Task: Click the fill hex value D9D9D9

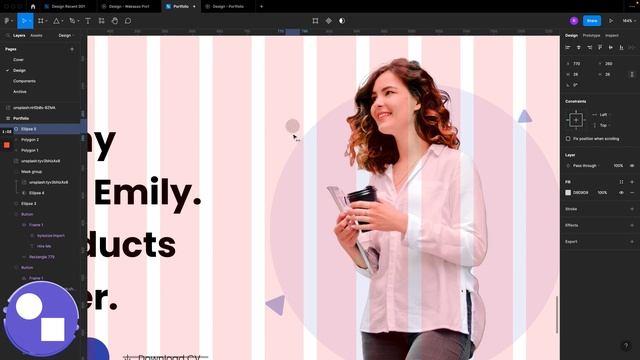Action: click(x=580, y=193)
